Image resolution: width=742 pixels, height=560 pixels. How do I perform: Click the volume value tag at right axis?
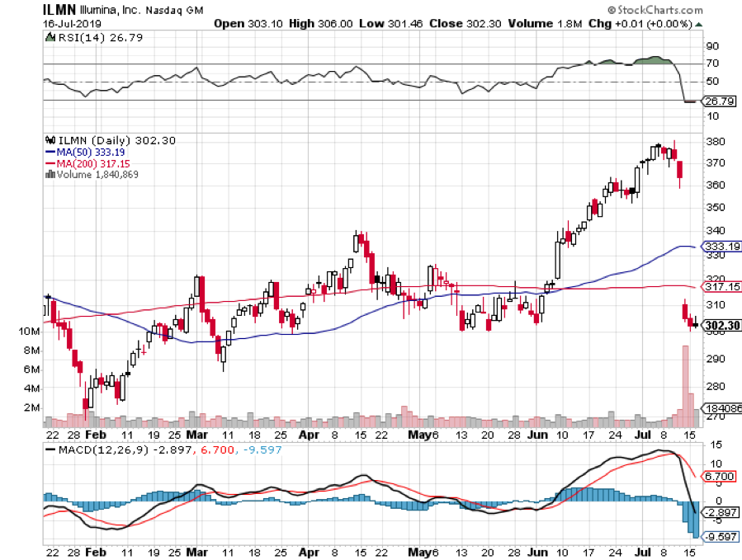pos(721,408)
